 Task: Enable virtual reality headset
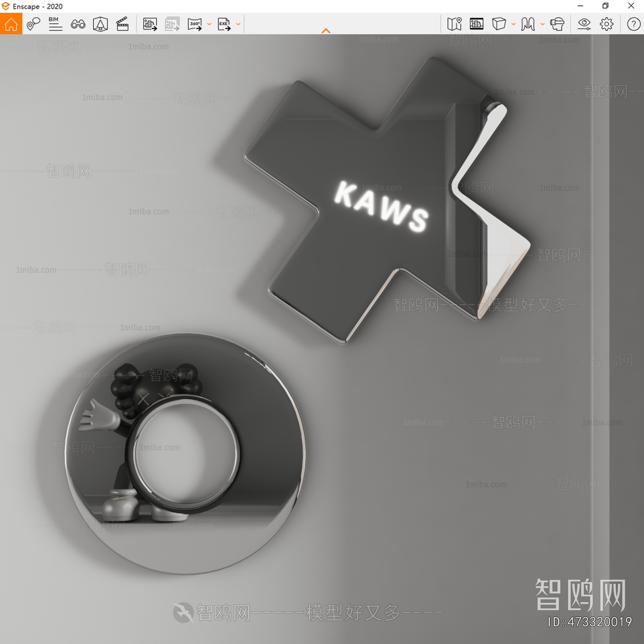click(x=557, y=24)
